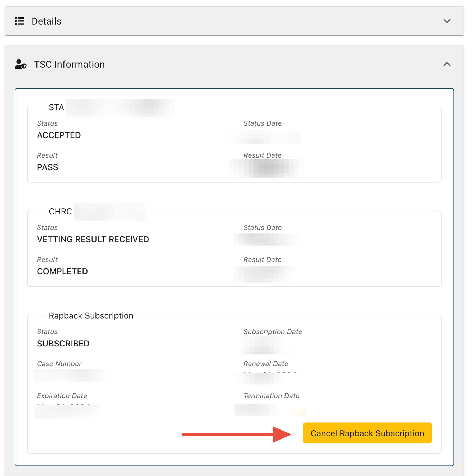Select the ACCEPTED status value

59,135
